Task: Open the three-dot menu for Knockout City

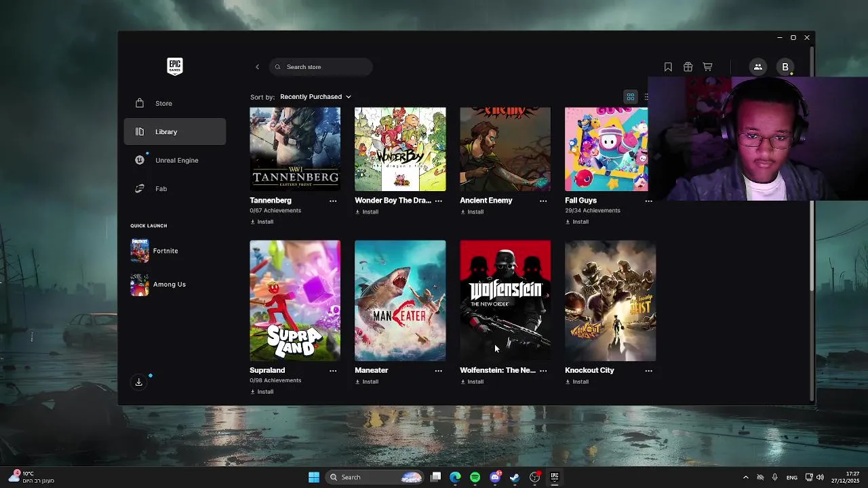Action: pyautogui.click(x=648, y=371)
